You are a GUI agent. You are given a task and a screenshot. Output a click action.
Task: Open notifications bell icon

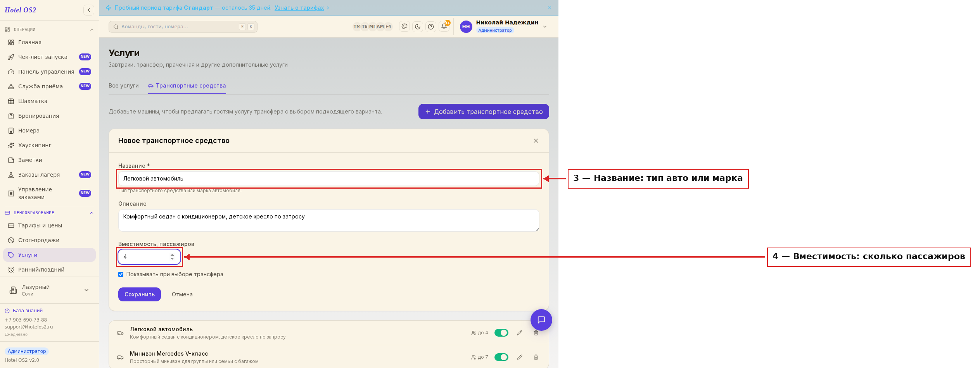click(x=444, y=27)
